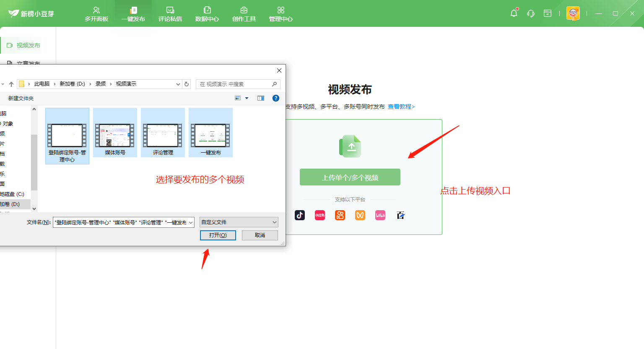Click the refresh icon by address bar
This screenshot has height=349, width=644.
coord(187,84)
